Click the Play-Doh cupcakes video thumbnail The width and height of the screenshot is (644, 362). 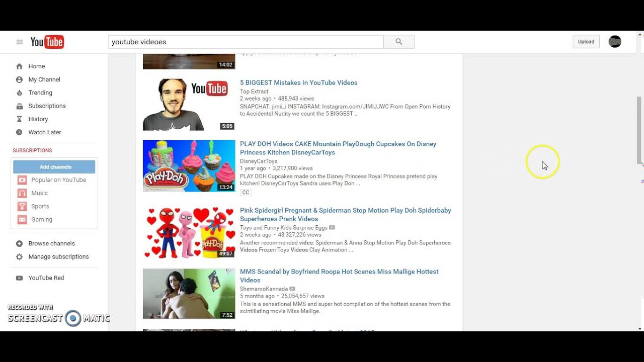[189, 166]
